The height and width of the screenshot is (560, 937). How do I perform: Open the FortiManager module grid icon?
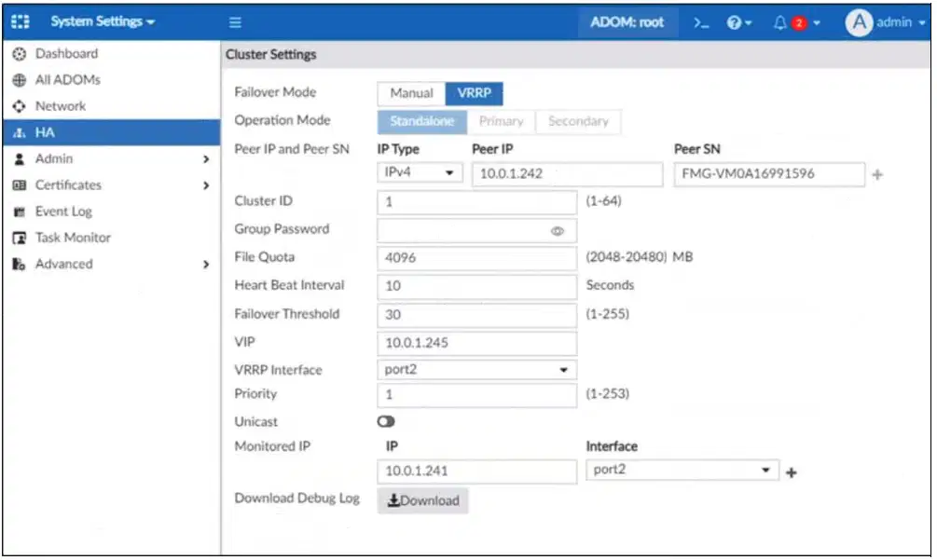(21, 22)
